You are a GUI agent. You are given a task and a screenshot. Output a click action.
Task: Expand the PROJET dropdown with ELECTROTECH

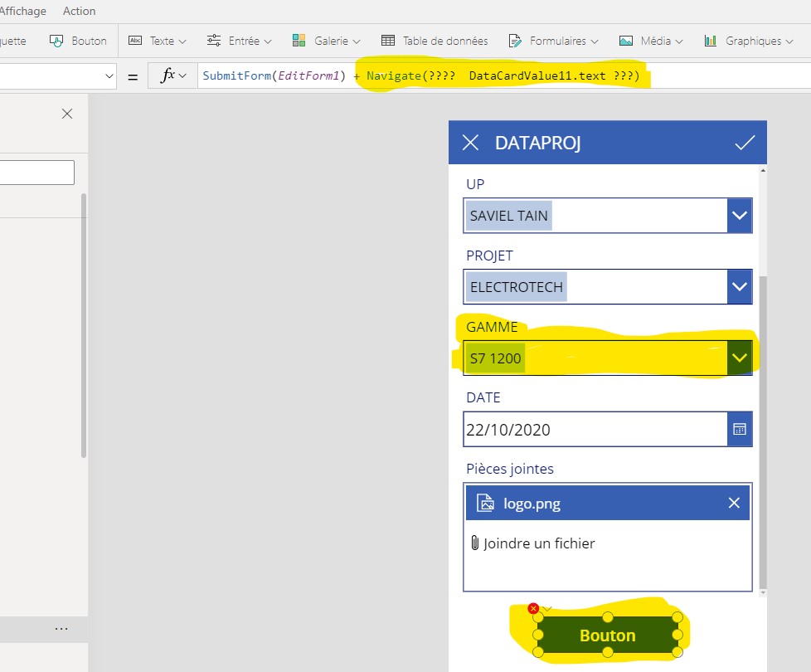tap(740, 286)
